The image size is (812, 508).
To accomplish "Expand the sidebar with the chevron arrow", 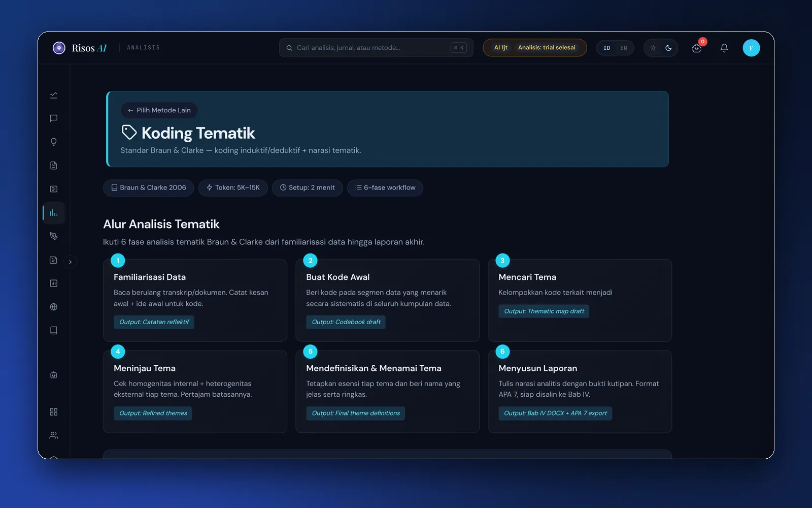I will point(70,262).
